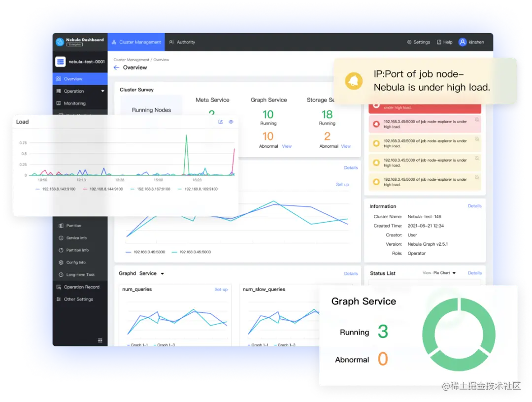532x402 pixels.
Task: Open Other Settings in the sidebar
Action: coord(80,299)
